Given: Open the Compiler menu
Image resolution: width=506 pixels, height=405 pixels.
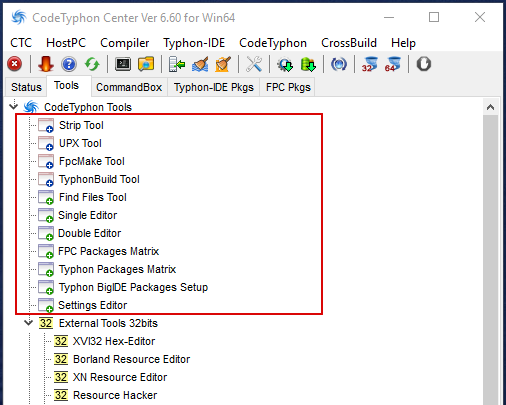Looking at the screenshot, I should (x=125, y=43).
